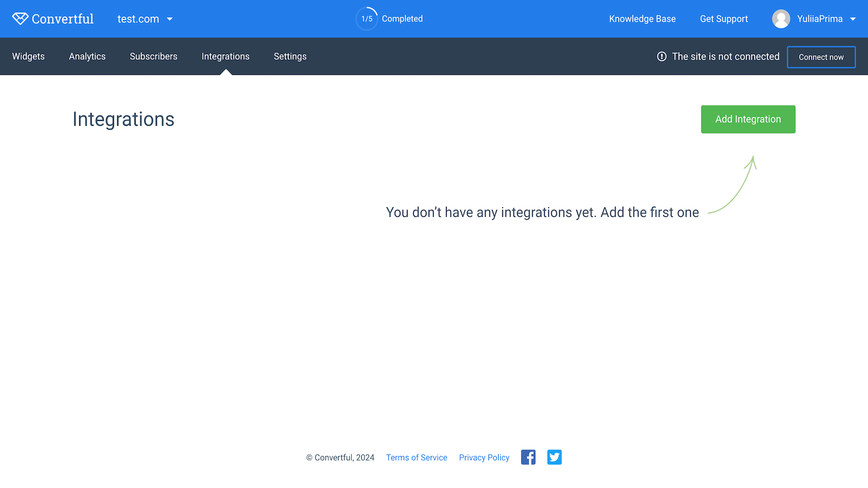Viewport: 868px width, 488px height.
Task: Open the Terms of Service link
Action: [417, 458]
